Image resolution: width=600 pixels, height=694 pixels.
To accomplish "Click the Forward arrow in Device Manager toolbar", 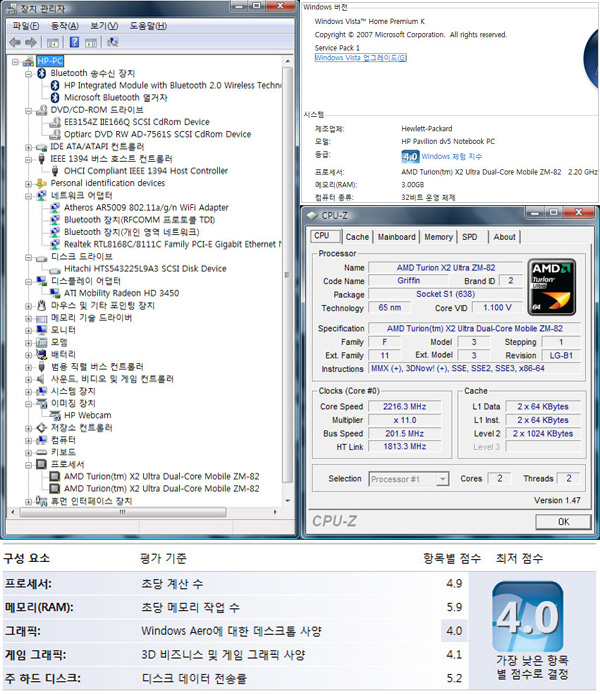I will pyautogui.click(x=31, y=42).
